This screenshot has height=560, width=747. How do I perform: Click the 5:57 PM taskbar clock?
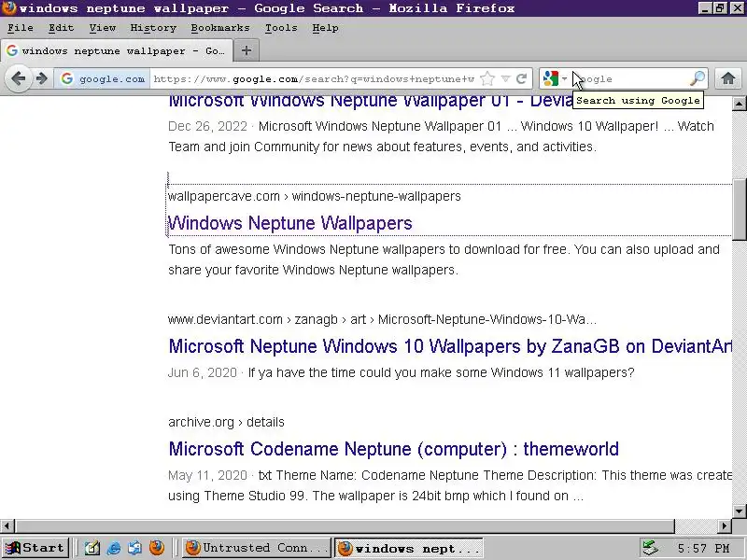coord(704,548)
